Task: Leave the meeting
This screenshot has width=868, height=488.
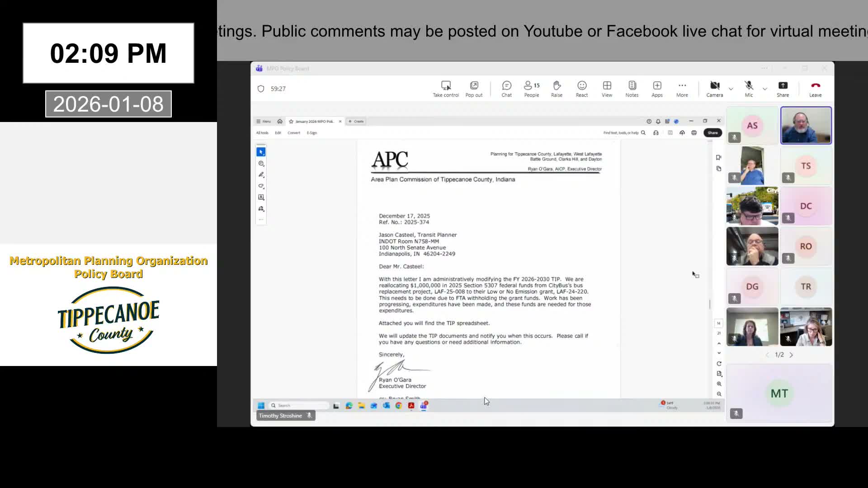Action: pos(815,86)
